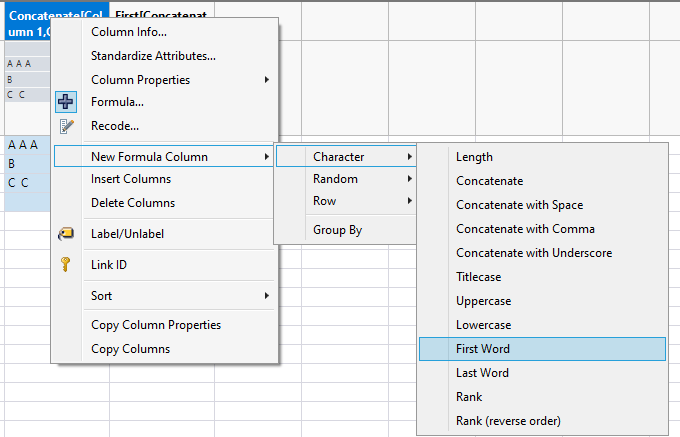The width and height of the screenshot is (680, 437).
Task: Click the Formula plus icon
Action: [66, 102]
